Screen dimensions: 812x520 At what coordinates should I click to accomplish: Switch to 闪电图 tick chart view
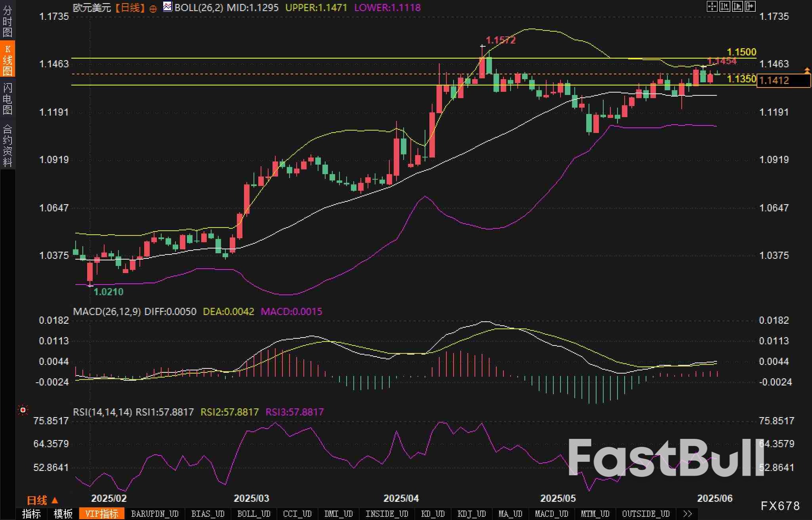pos(7,99)
